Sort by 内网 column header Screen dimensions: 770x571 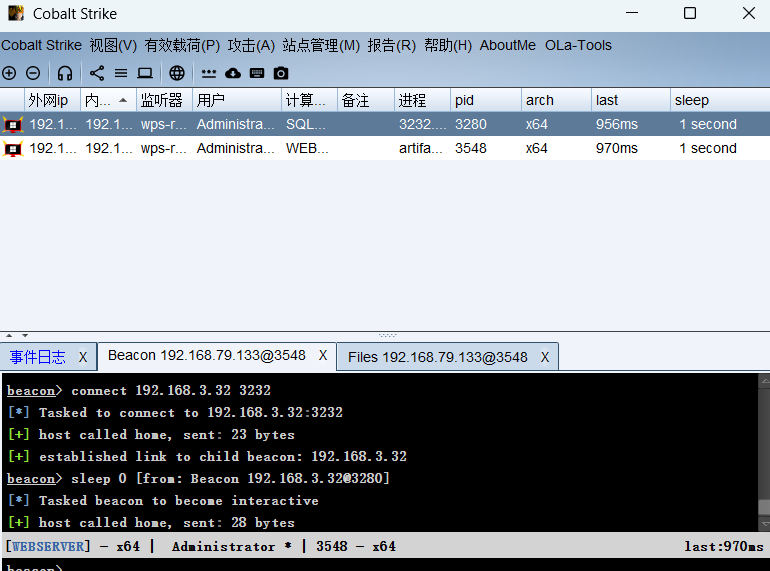(x=109, y=100)
